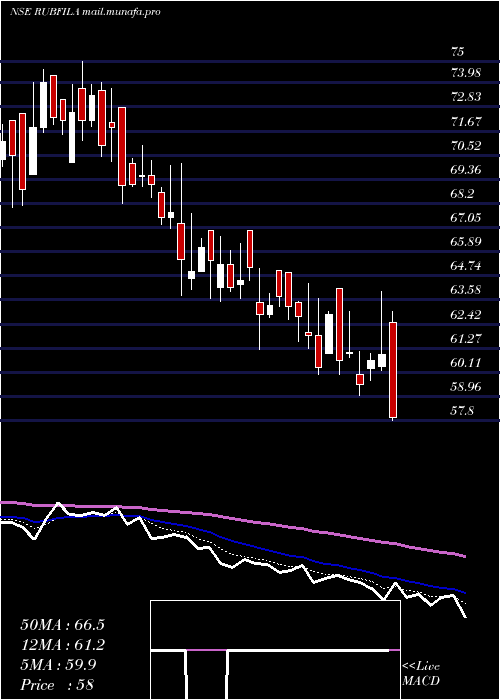Click the 70.52 price axis label
This screenshot has height=700, width=500.
click(x=466, y=146)
